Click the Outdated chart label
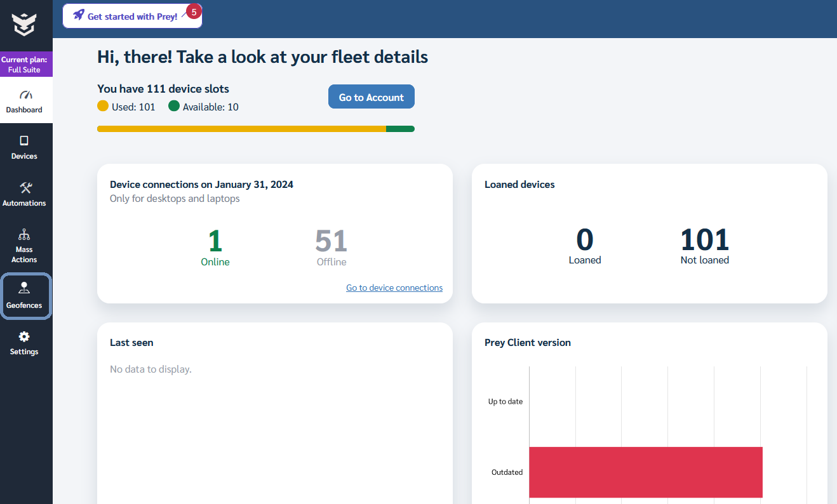837x504 pixels. (x=507, y=472)
